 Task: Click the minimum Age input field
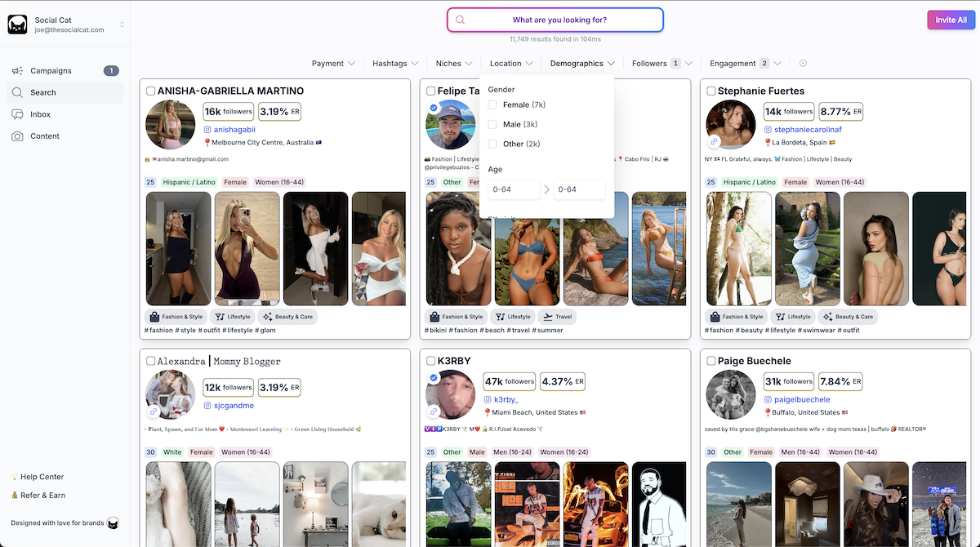[x=514, y=189]
